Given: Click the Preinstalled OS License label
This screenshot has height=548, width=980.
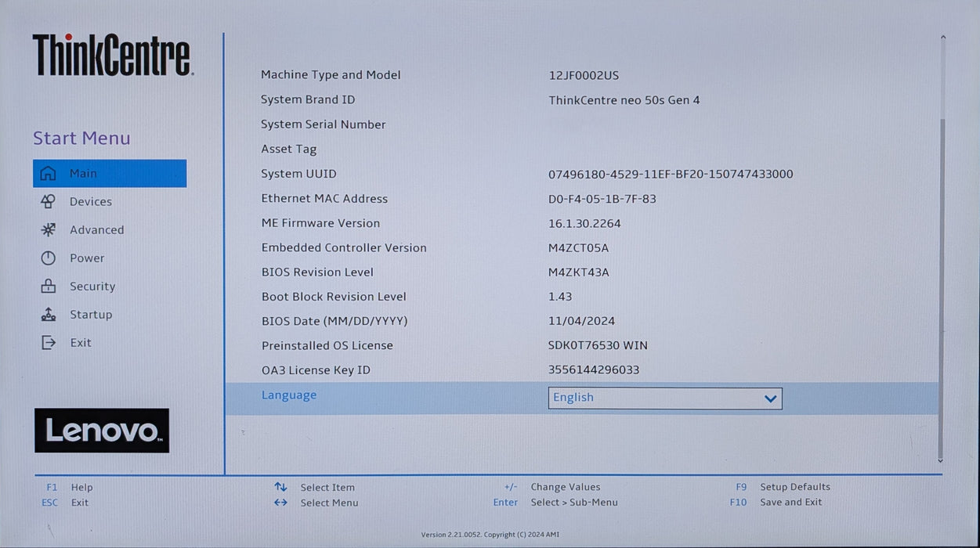Looking at the screenshot, I should point(327,345).
